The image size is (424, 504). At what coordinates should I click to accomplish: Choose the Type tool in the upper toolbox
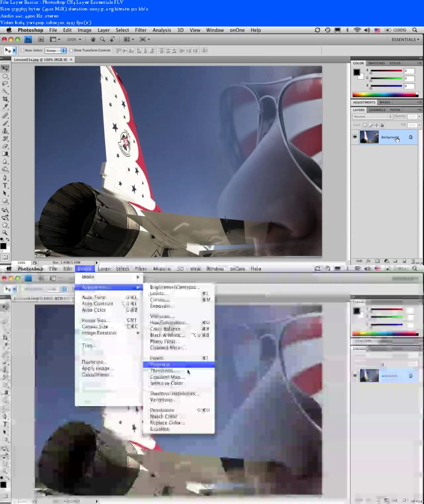(x=5, y=185)
